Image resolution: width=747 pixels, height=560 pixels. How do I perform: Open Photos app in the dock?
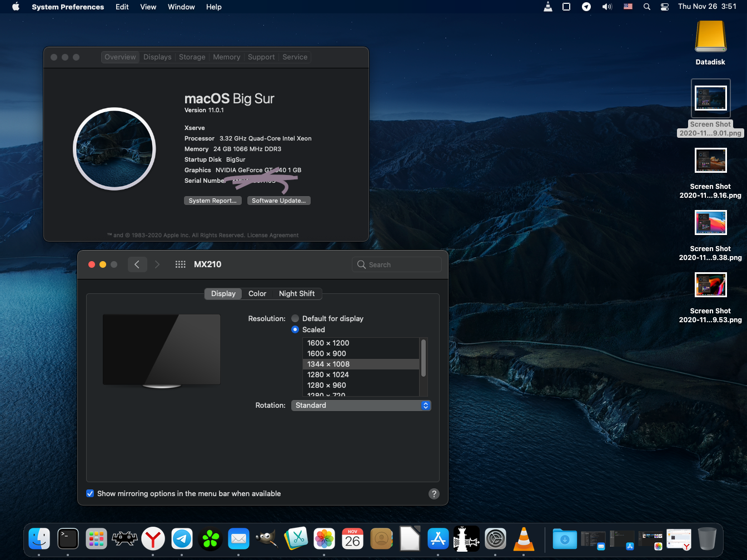(324, 539)
